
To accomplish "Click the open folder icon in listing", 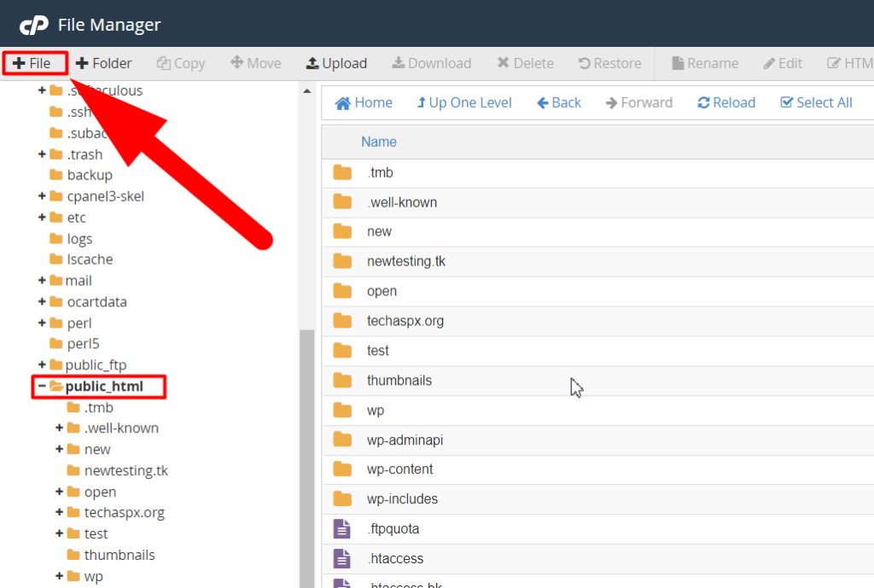I will 342,291.
